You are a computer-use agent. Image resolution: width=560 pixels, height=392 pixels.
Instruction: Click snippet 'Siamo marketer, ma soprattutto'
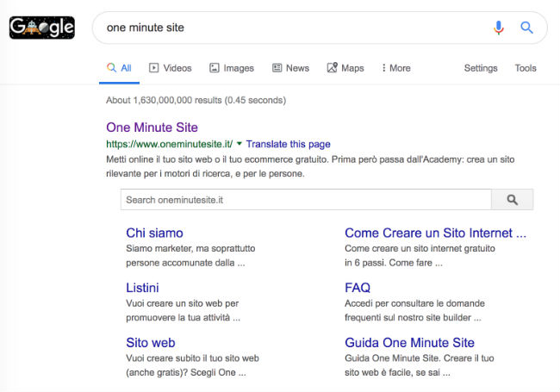pyautogui.click(x=190, y=248)
